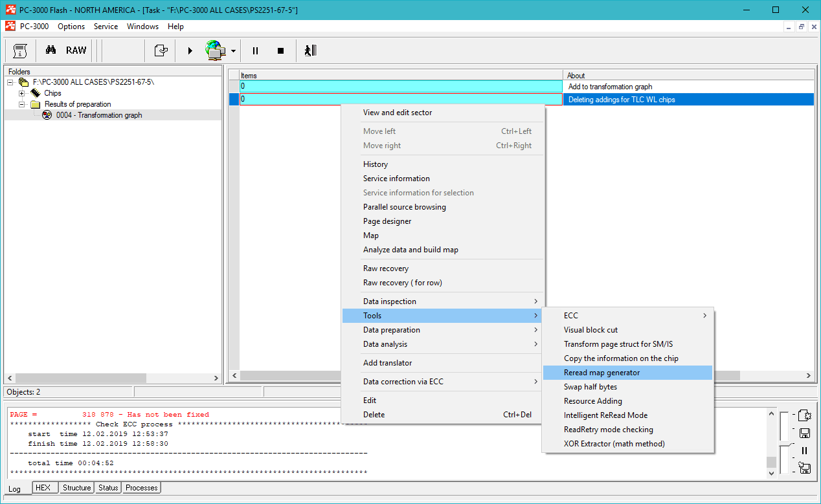The width and height of the screenshot is (821, 504).
Task: Open the dropdown arrow beside globe icon
Action: [x=233, y=50]
